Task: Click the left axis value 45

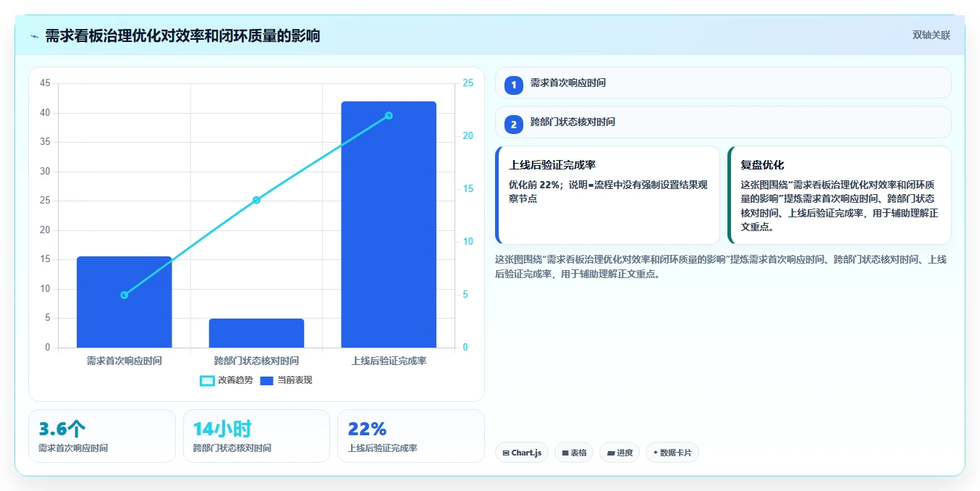Action: (46, 83)
